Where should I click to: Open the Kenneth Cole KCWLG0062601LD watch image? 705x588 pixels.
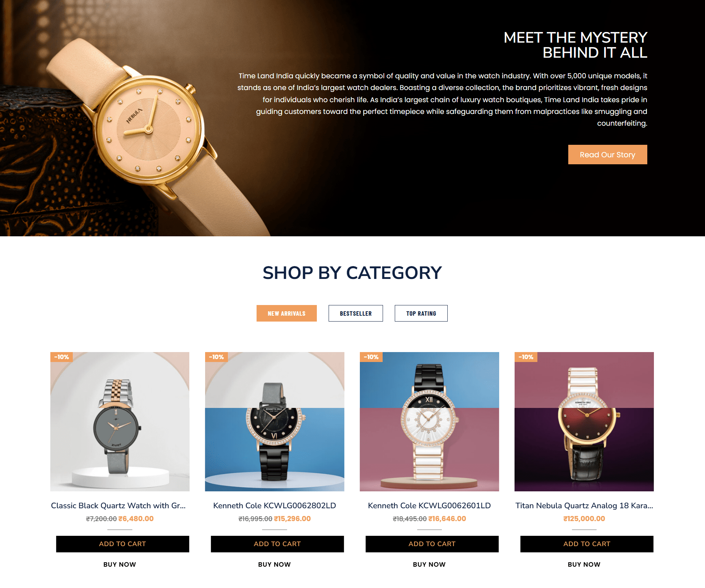[x=429, y=422]
